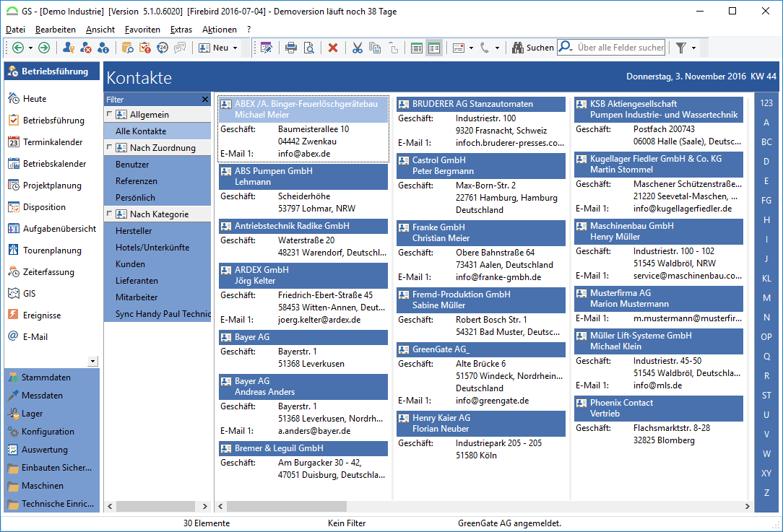The height and width of the screenshot is (532, 783).
Task: Open the Ansicht menu
Action: tap(100, 30)
